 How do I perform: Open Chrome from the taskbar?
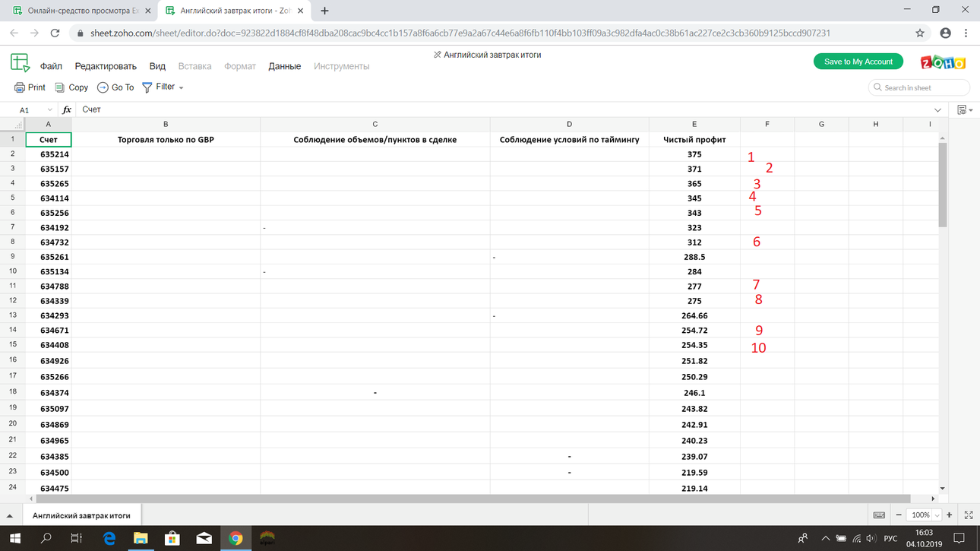pos(236,538)
